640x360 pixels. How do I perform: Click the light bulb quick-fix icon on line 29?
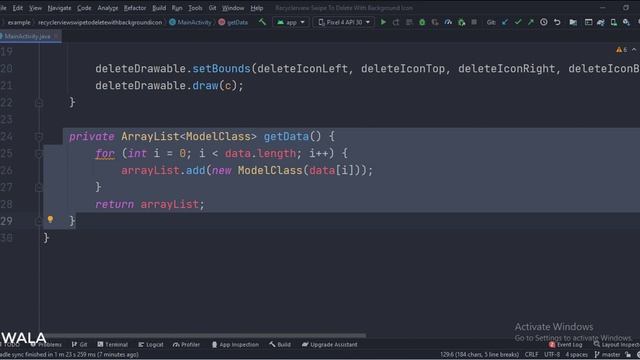click(x=50, y=220)
